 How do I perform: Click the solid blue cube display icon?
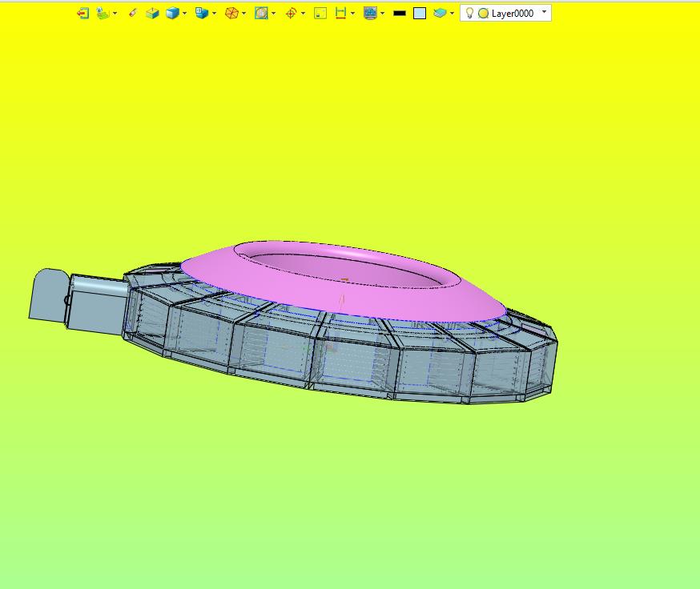coord(172,14)
